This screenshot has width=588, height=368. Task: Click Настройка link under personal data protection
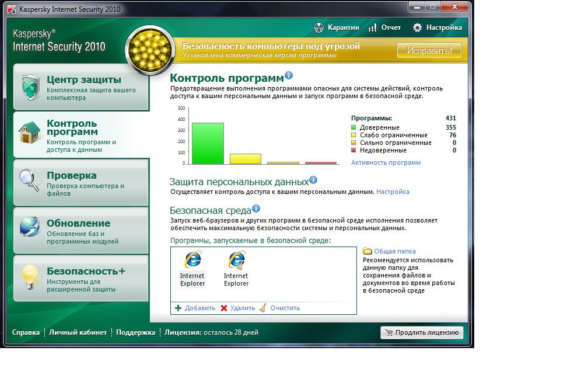click(393, 192)
